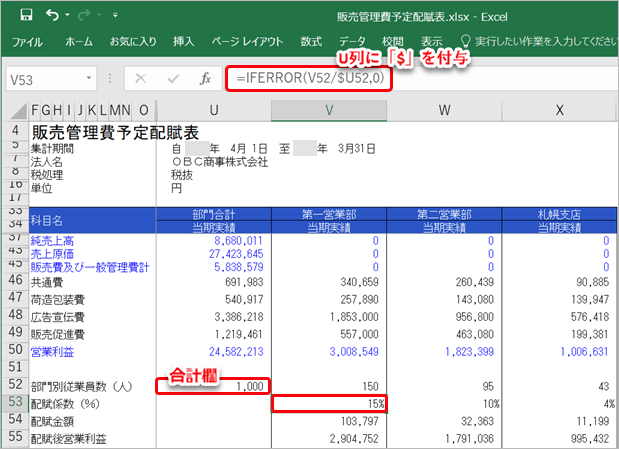Viewport: 619px width, 449px height.
Task: Open the ページ レイアウト ribbon tab
Action: click(x=247, y=41)
